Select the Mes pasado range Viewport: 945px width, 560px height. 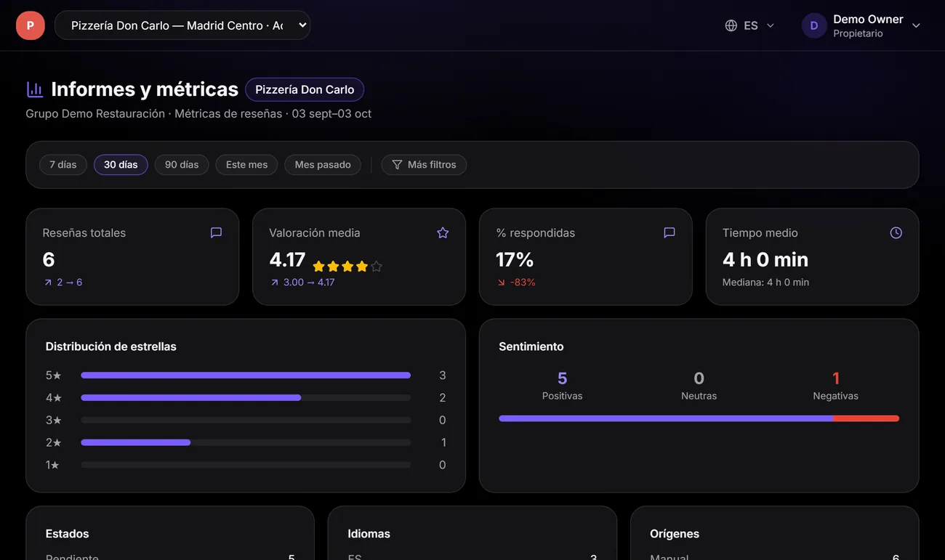click(323, 165)
